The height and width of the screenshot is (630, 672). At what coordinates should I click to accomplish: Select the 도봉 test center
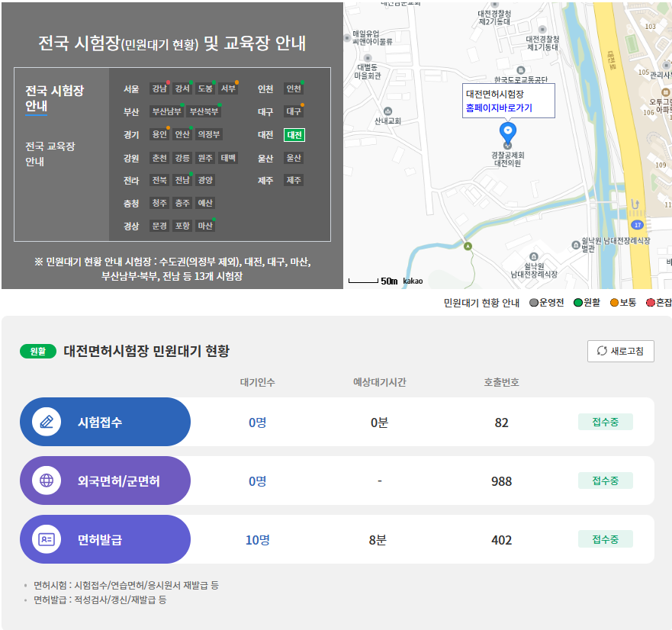coord(205,88)
